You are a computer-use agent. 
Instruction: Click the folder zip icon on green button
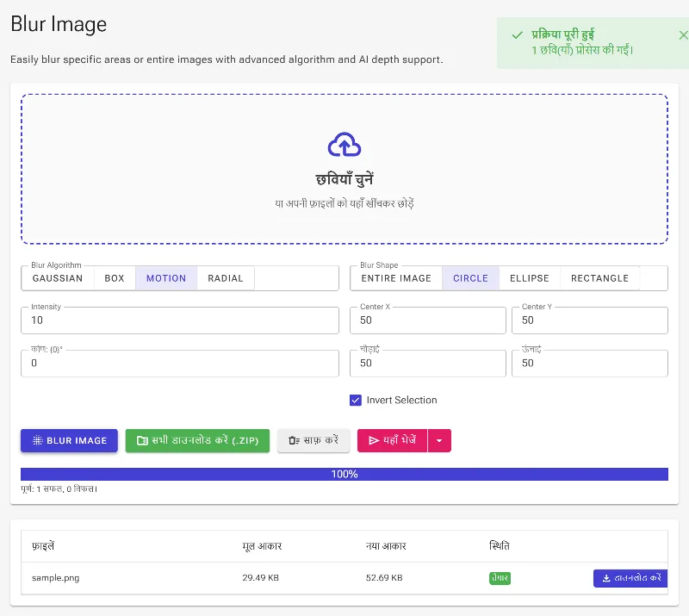[x=142, y=440]
